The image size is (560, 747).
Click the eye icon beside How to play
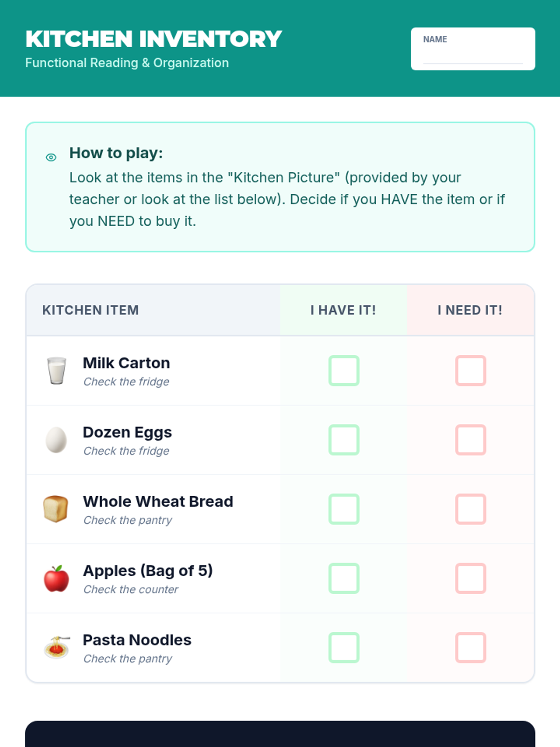51,157
